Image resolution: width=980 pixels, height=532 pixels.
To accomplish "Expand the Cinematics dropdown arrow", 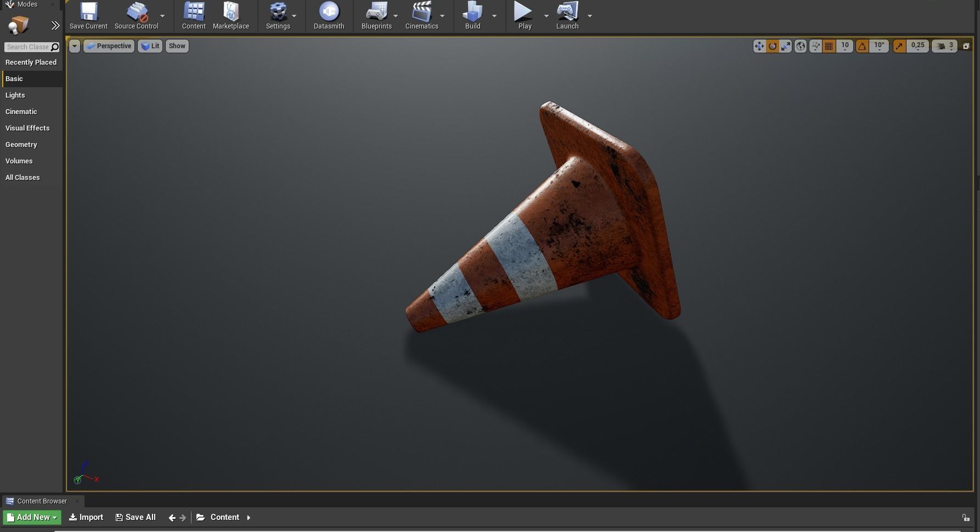I will click(x=442, y=16).
